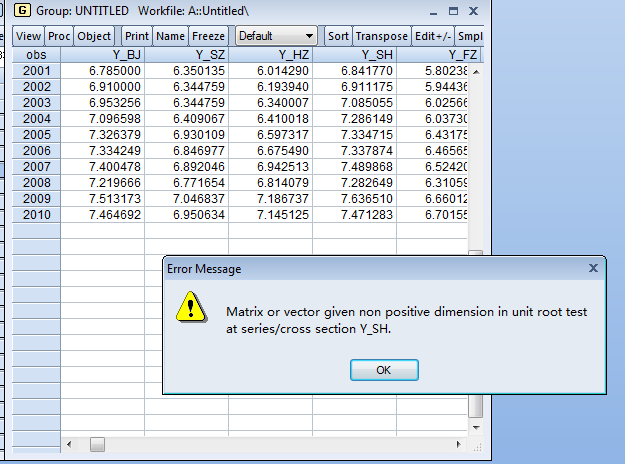
Task: Select row 2003
Action: tap(36, 103)
